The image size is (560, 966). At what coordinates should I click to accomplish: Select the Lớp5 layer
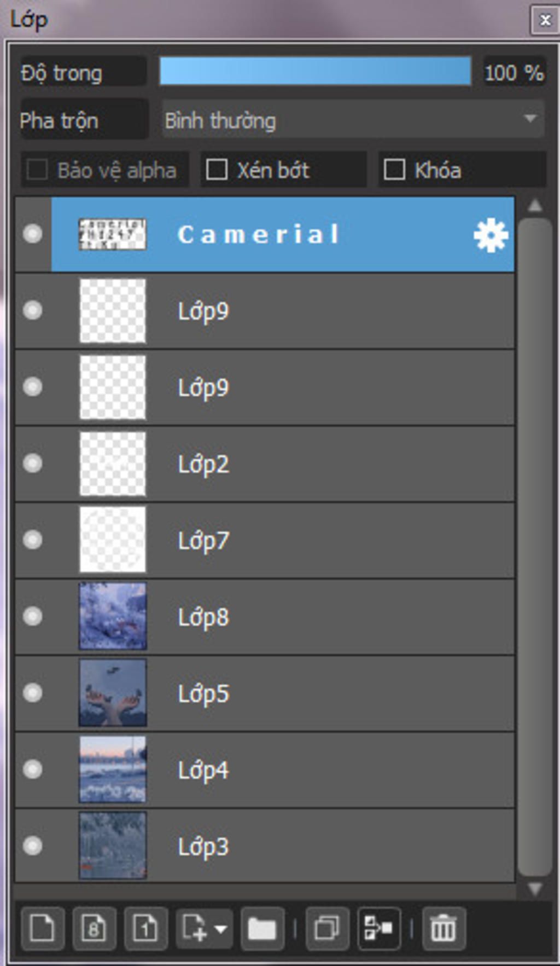[x=265, y=693]
